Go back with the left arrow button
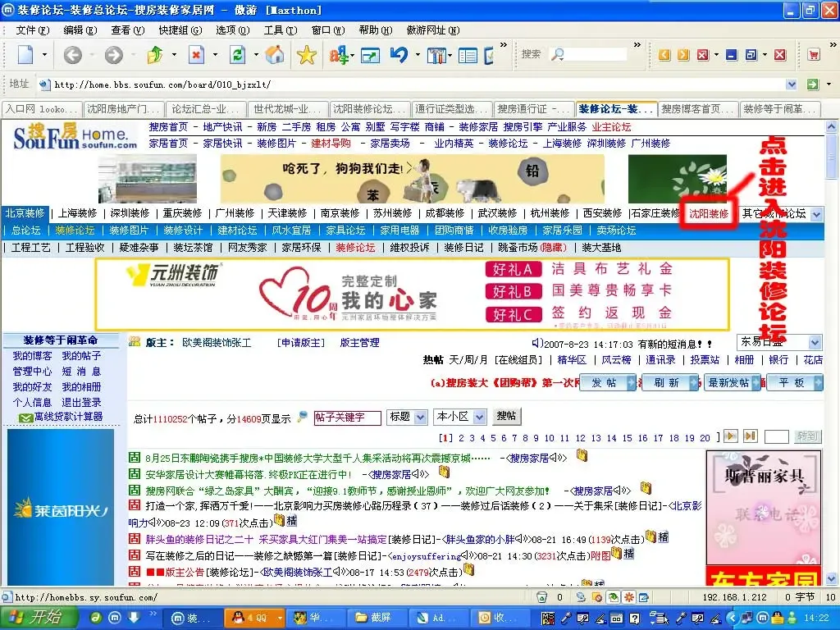This screenshot has width=840, height=630. pyautogui.click(x=73, y=55)
